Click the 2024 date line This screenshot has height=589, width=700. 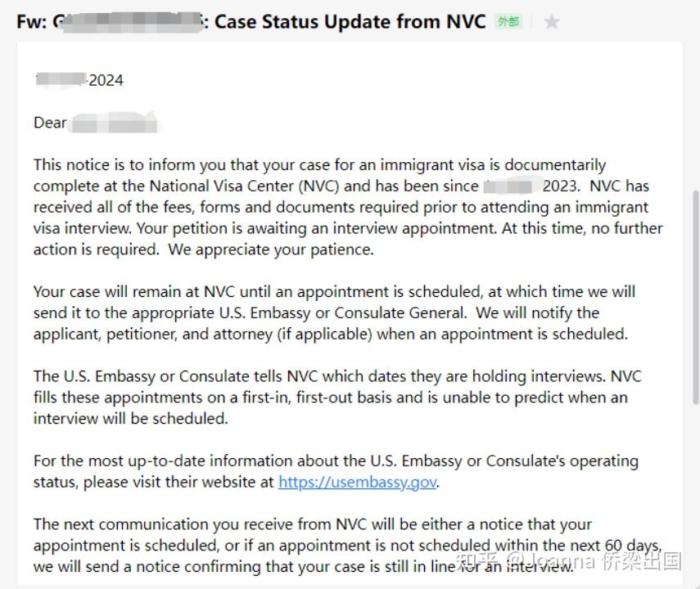pos(105,80)
